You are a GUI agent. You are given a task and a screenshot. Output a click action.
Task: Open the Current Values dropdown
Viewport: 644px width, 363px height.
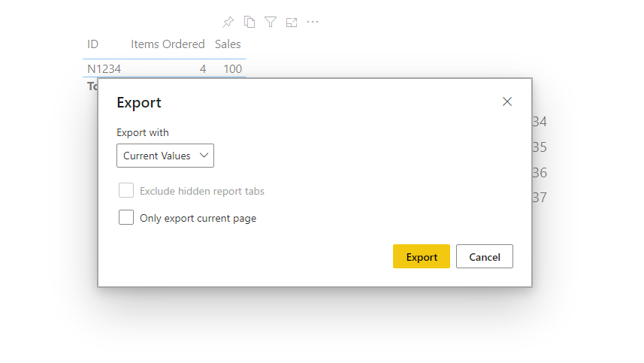[x=165, y=156]
